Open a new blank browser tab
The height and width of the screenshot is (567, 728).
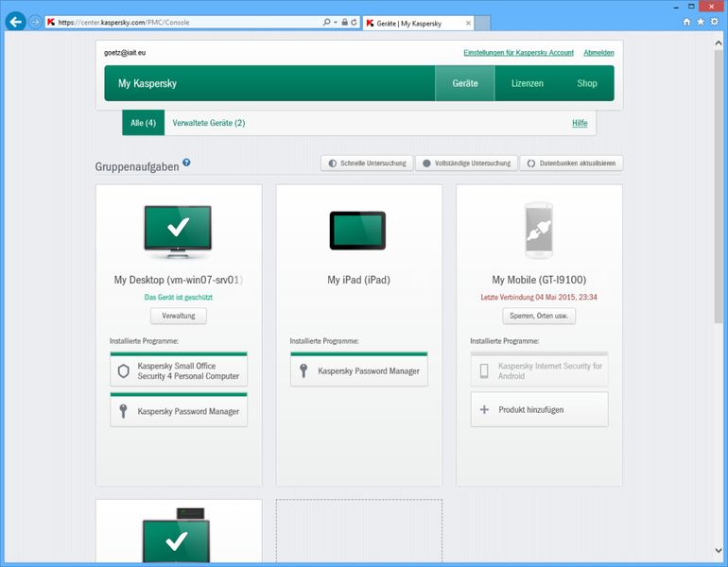[x=482, y=23]
